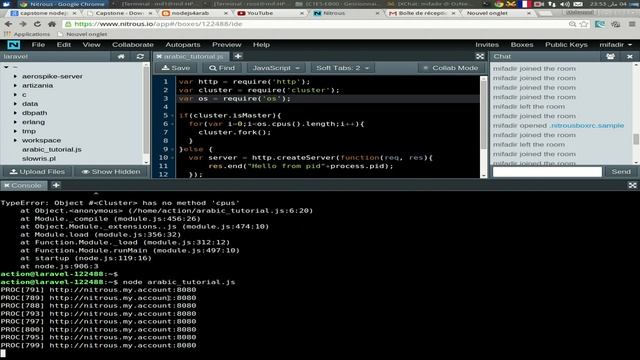
Task: Open the JavaScript language dropdown
Action: coord(276,68)
